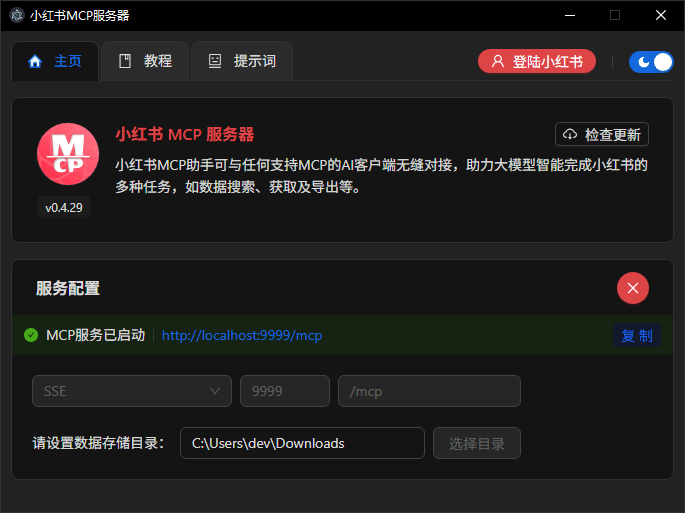Open the 提示词 prompts tab
This screenshot has width=685, height=513.
coord(242,61)
